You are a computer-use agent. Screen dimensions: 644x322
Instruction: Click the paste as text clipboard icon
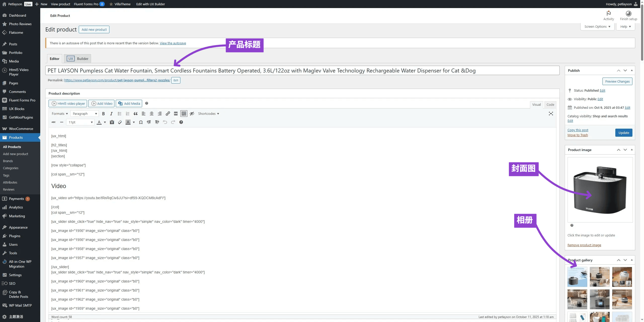point(112,122)
